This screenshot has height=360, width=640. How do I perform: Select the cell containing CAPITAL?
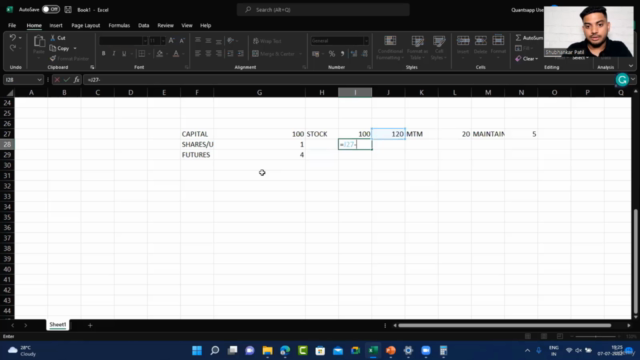click(197, 134)
